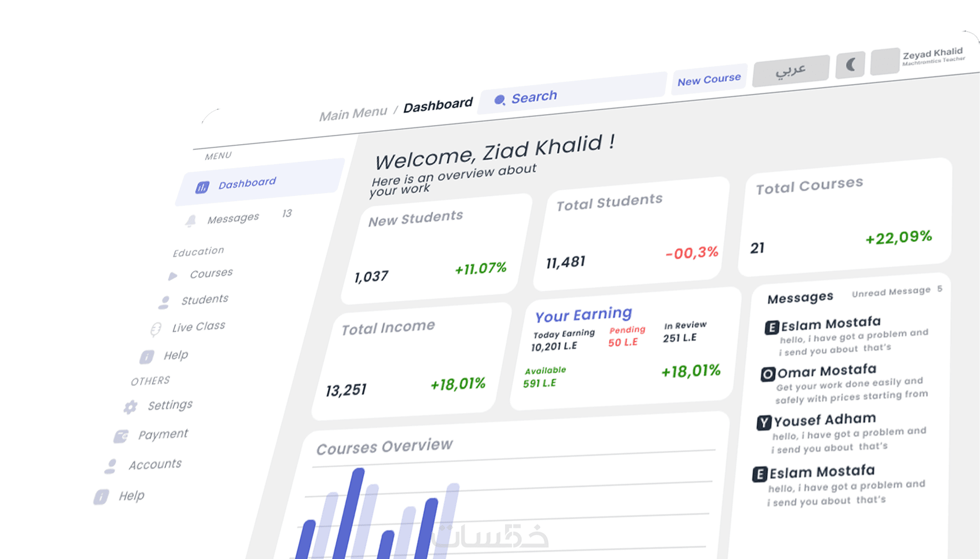
Task: Click the Available 591 L.E amount
Action: click(540, 383)
